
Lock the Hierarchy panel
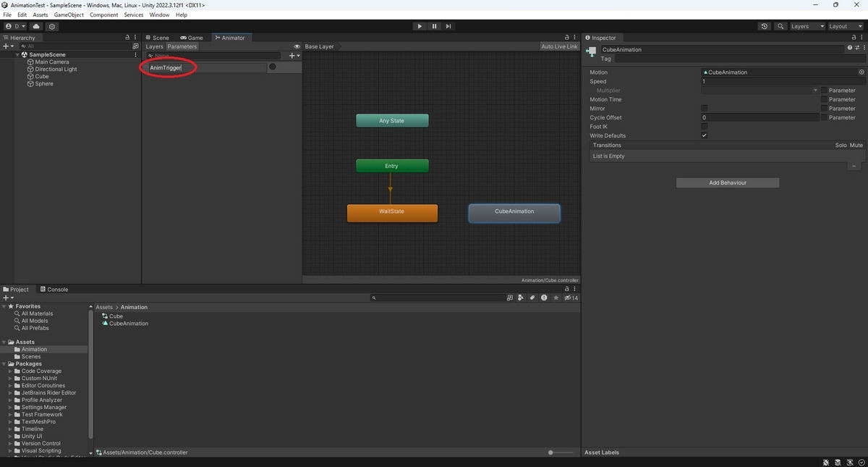point(127,38)
